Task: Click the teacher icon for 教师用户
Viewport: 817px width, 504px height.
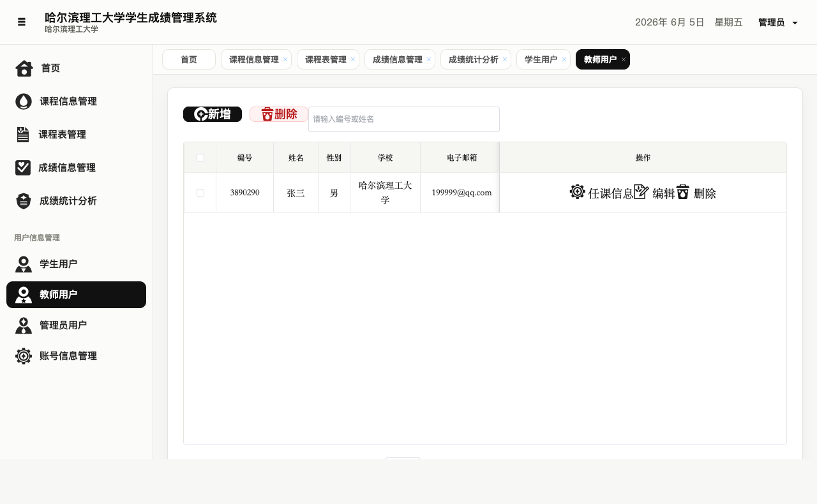Action: [24, 295]
